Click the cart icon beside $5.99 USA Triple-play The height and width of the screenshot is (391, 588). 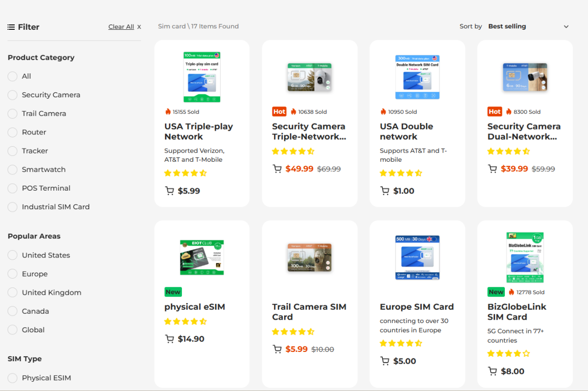click(169, 191)
